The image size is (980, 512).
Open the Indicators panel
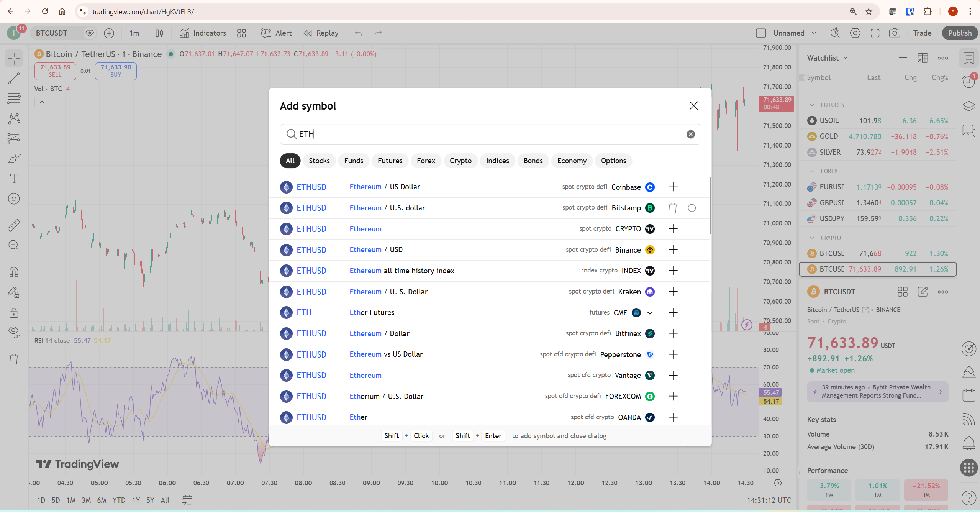tap(203, 33)
